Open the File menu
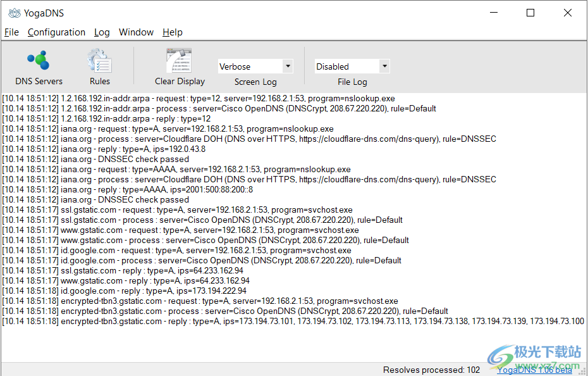Image resolution: width=588 pixels, height=376 pixels. (x=11, y=32)
